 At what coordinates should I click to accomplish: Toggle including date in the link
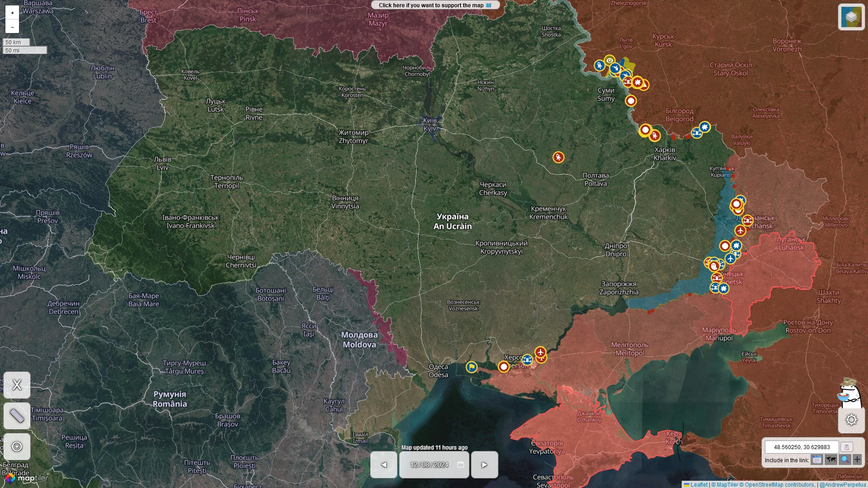[x=816, y=460]
